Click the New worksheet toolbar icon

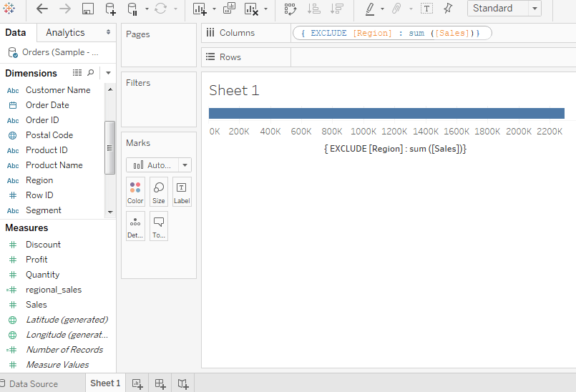pyautogui.click(x=200, y=9)
